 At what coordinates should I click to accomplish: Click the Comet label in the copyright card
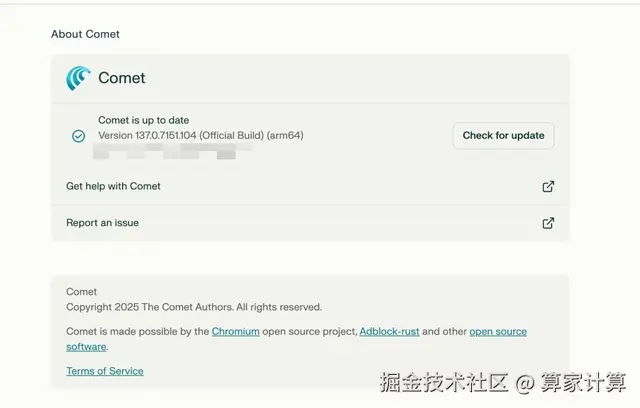coord(81,292)
